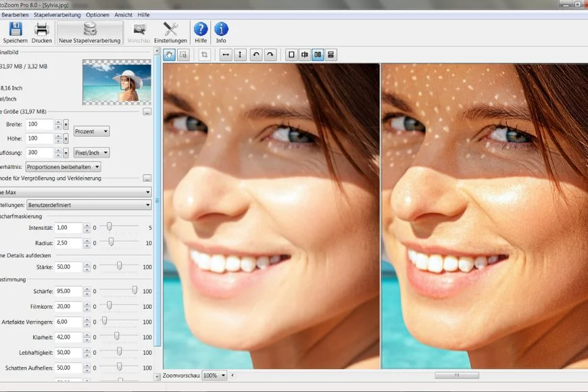Expand the Benutzerdefiniert presets dropdown
This screenshot has height=392, width=588.
88,204
